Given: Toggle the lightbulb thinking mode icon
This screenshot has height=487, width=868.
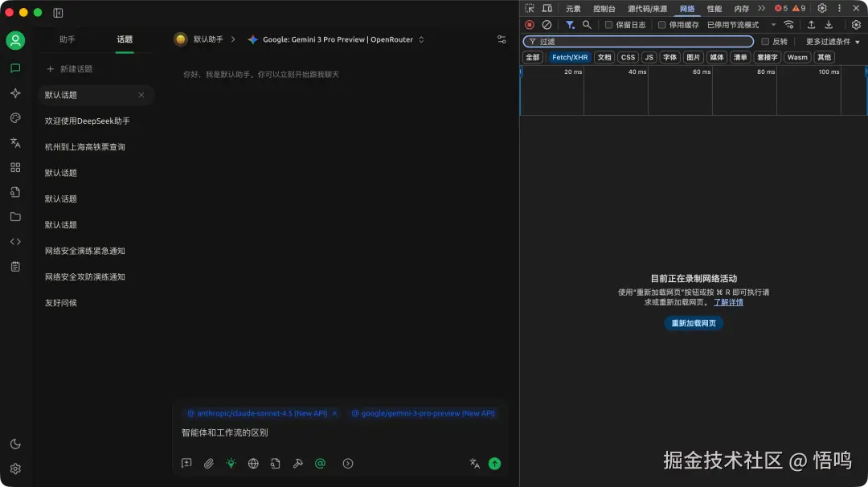Looking at the screenshot, I should click(x=231, y=463).
